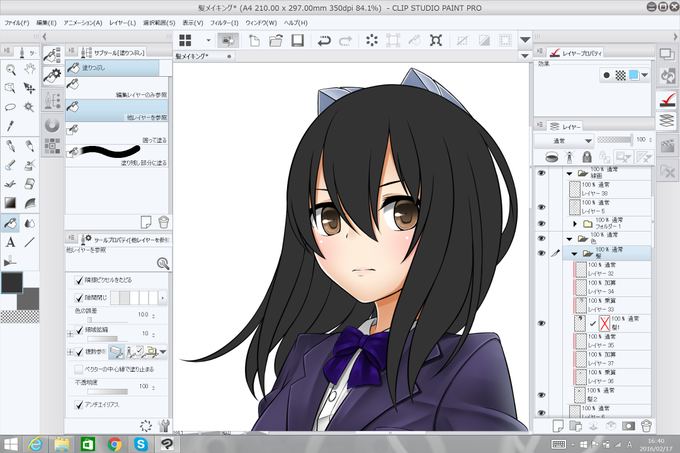Image resolution: width=680 pixels, height=453 pixels.
Task: Select the Pencil tool
Action: click(x=29, y=146)
